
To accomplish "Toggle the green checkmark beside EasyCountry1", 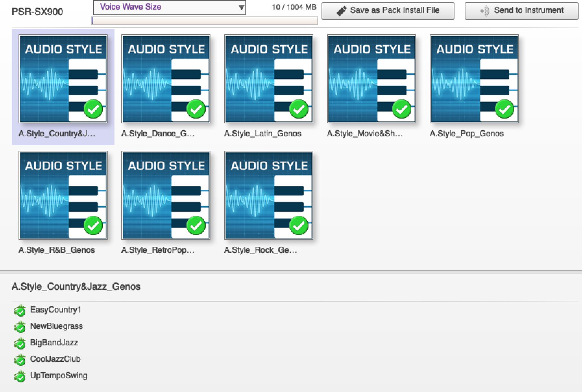I will coord(20,310).
